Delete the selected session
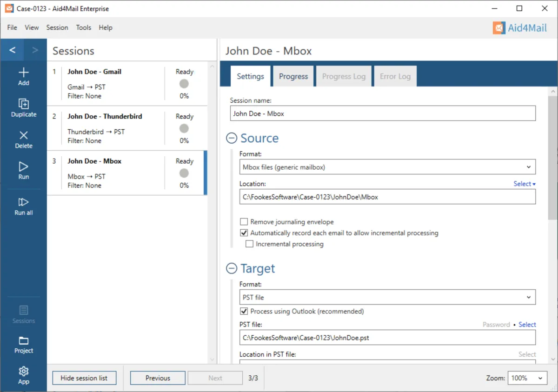The height and width of the screenshot is (392, 558). coord(23,136)
